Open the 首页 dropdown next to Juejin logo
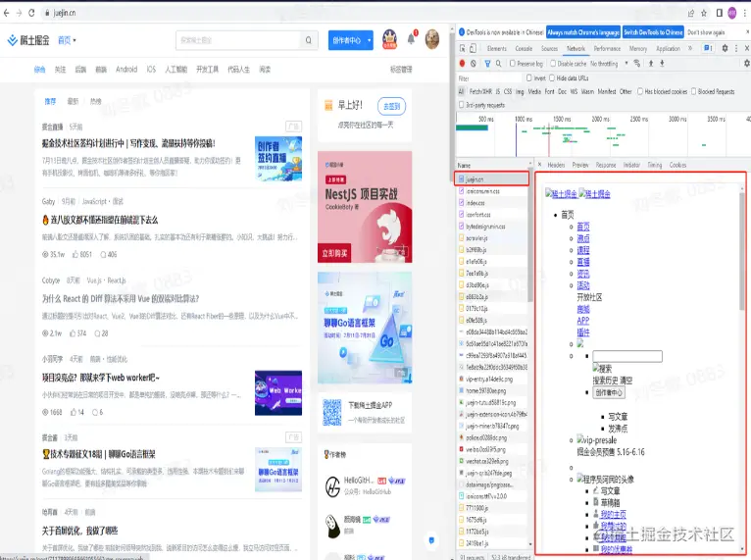The width and height of the screenshot is (751, 560). pos(67,40)
